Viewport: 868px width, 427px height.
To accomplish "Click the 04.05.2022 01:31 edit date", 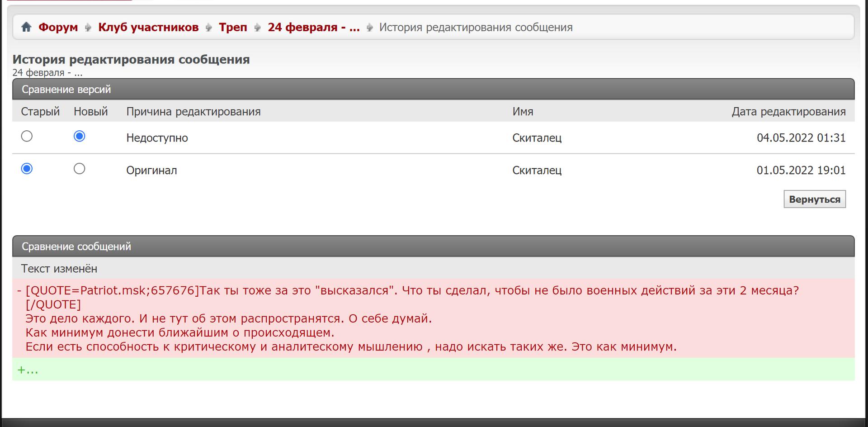I will click(x=801, y=138).
